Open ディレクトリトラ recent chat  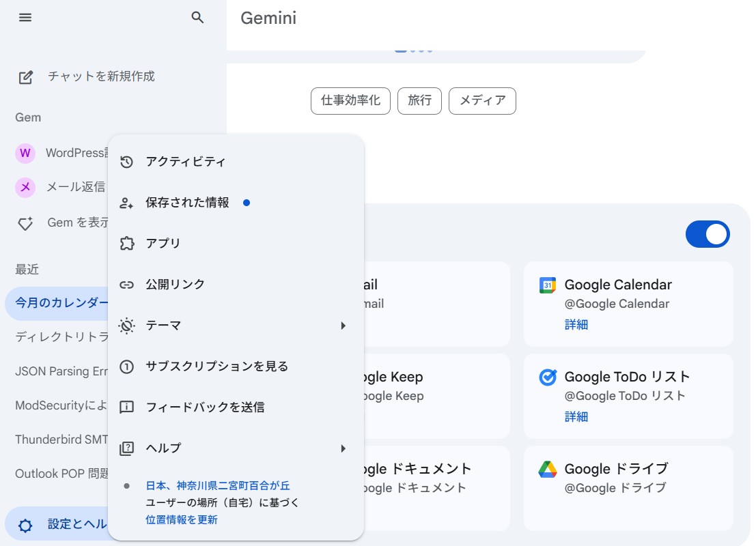click(61, 337)
